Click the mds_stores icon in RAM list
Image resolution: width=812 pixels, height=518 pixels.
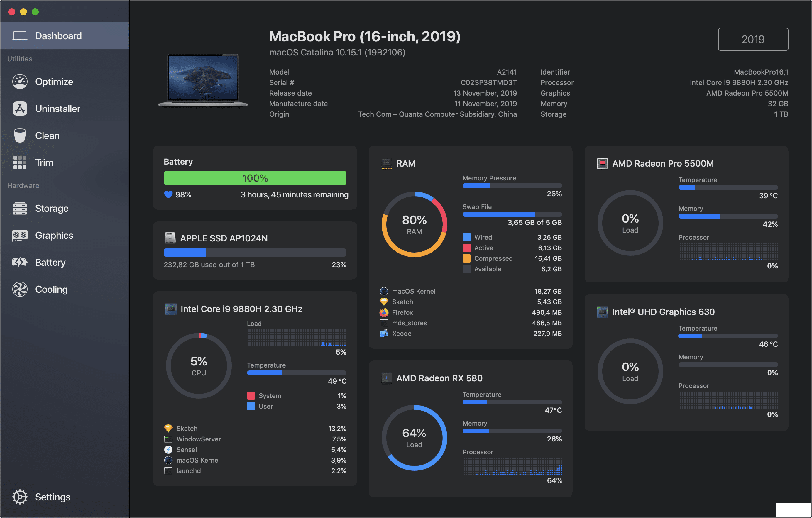tap(384, 323)
